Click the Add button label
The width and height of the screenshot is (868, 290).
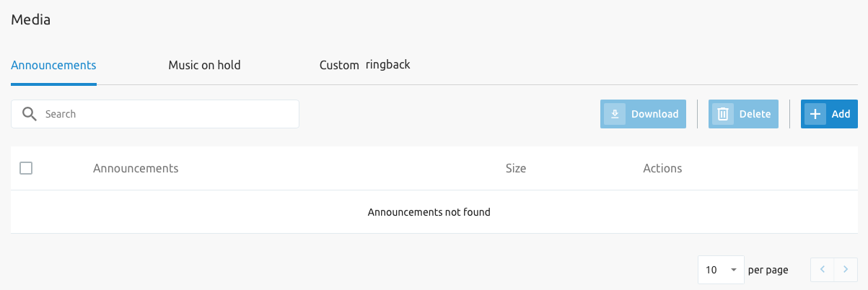pos(841,114)
